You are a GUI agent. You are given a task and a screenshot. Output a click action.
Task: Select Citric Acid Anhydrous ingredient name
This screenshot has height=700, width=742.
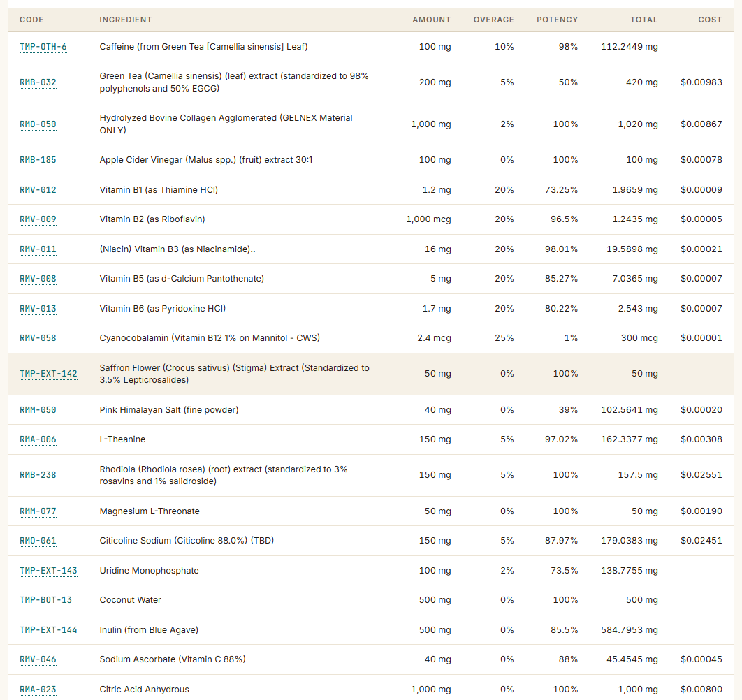(x=145, y=689)
